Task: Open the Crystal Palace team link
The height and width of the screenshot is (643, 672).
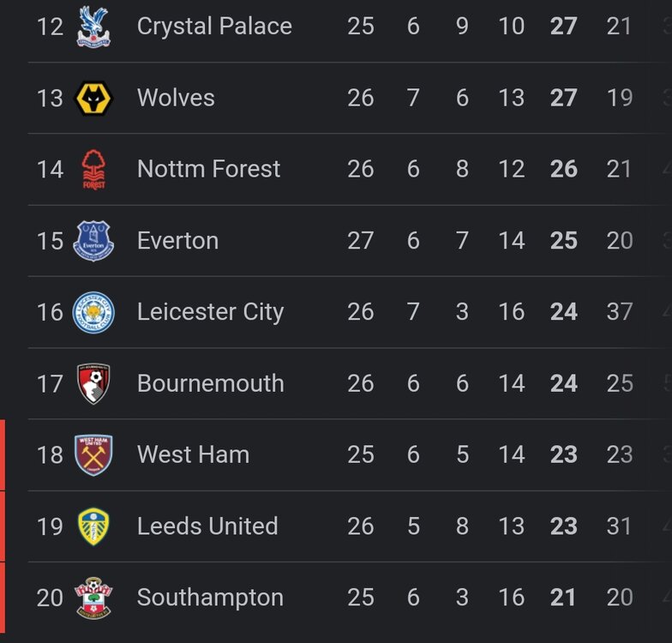Action: pos(214,26)
